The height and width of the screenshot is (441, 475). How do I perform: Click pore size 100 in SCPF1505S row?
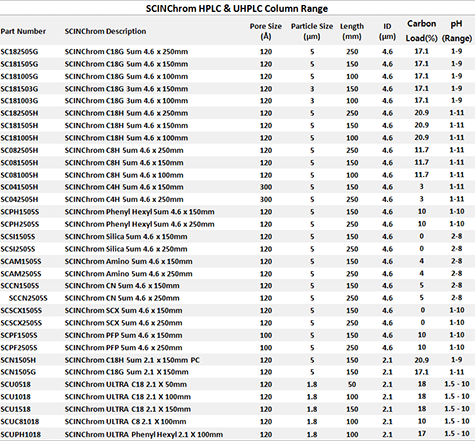click(x=266, y=335)
